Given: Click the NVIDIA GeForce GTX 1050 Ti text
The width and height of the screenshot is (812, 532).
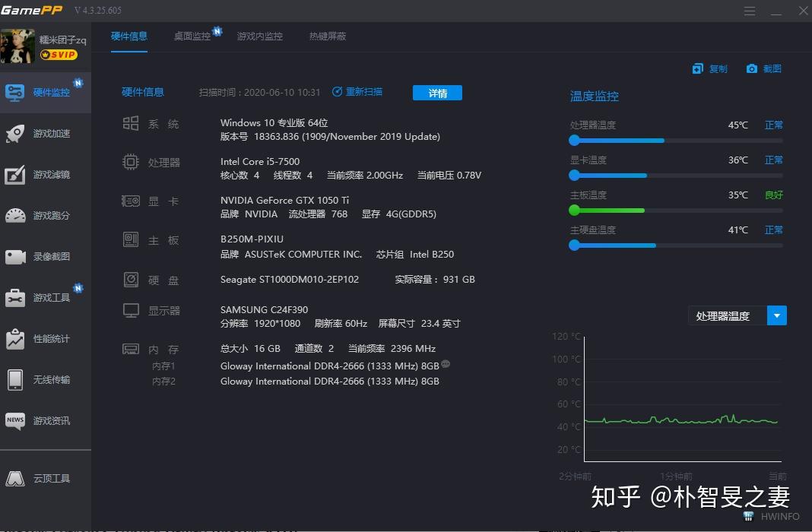Looking at the screenshot, I should (284, 201).
